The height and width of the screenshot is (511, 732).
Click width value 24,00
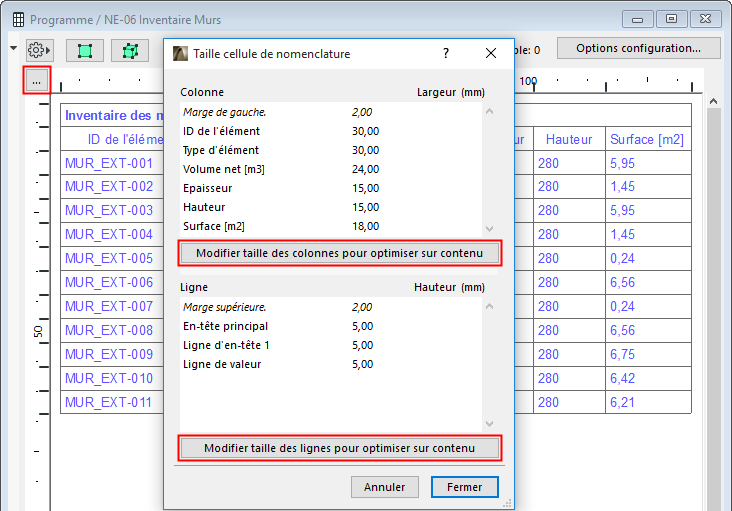coord(366,169)
